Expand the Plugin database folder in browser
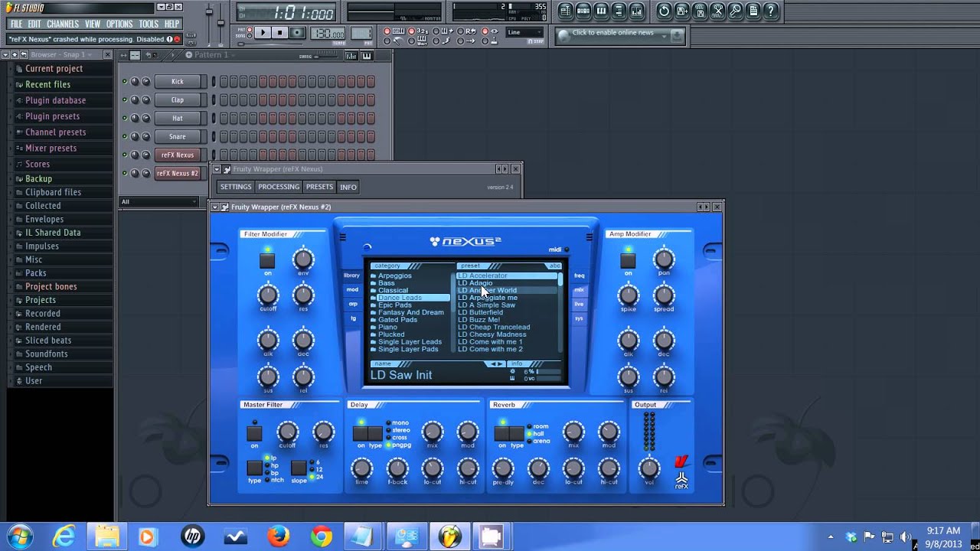This screenshot has width=980, height=551. [54, 100]
